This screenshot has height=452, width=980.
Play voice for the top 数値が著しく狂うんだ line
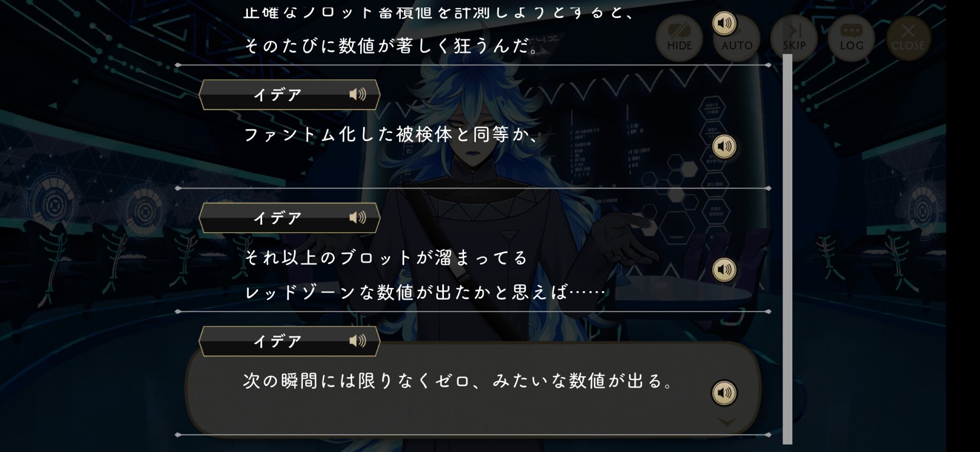(x=724, y=23)
